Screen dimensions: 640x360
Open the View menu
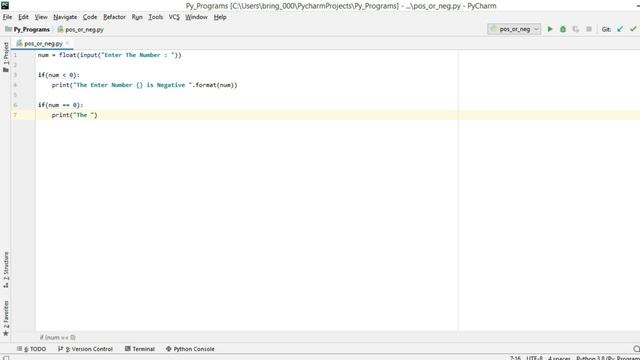tap(41, 17)
